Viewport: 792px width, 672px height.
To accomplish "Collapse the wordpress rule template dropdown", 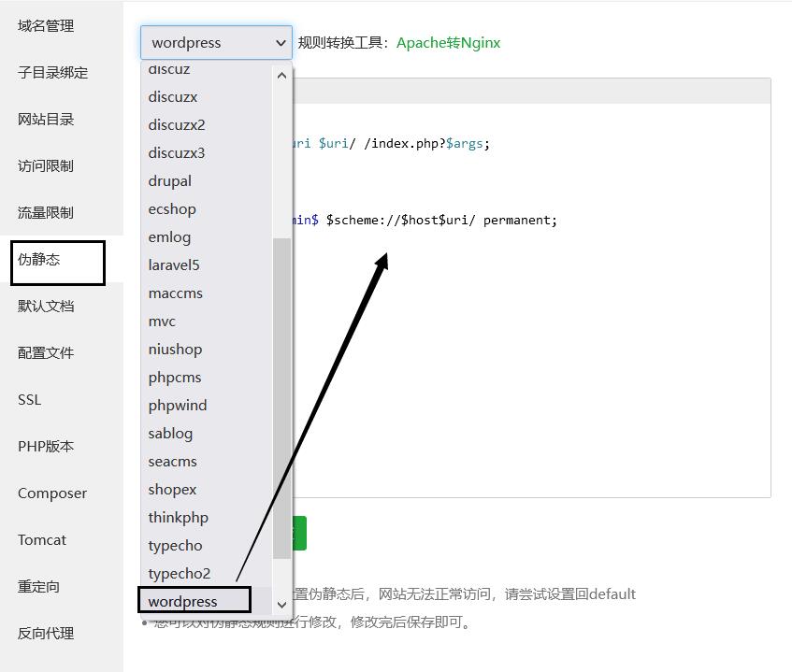I will click(216, 42).
